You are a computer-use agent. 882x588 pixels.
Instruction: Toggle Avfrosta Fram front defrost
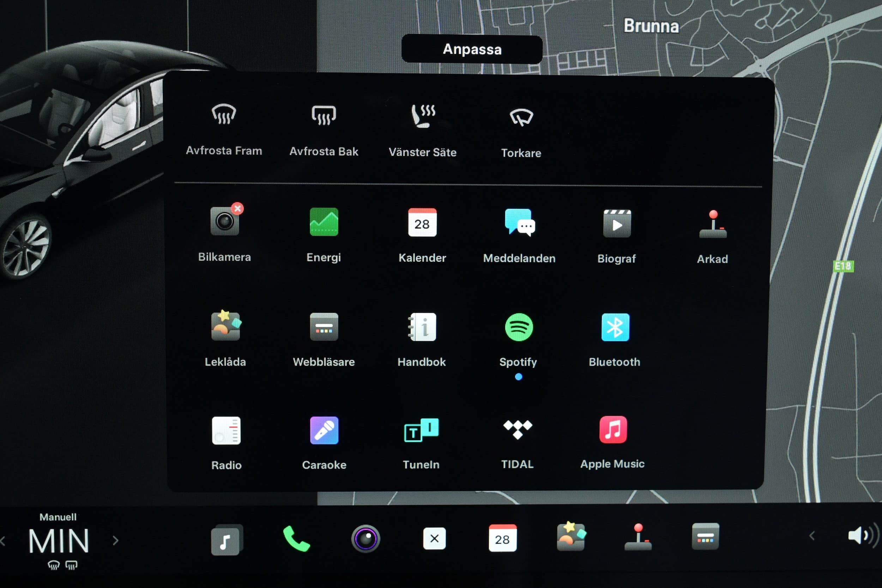(x=224, y=114)
